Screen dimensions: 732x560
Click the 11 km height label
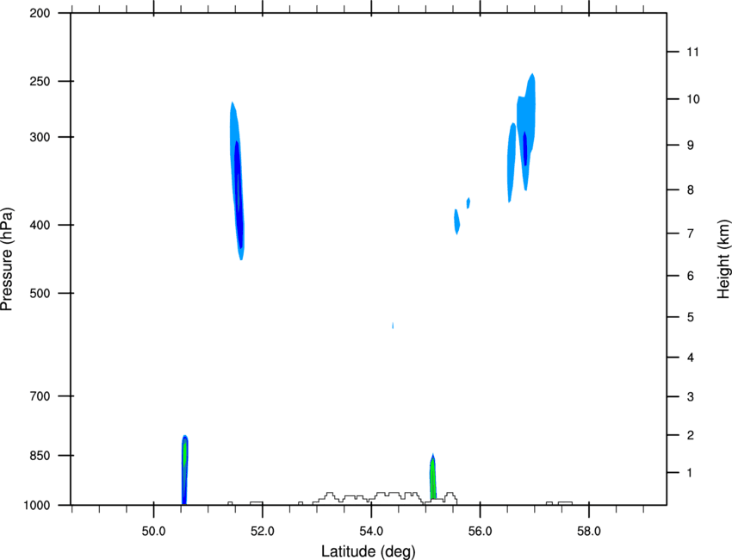692,52
